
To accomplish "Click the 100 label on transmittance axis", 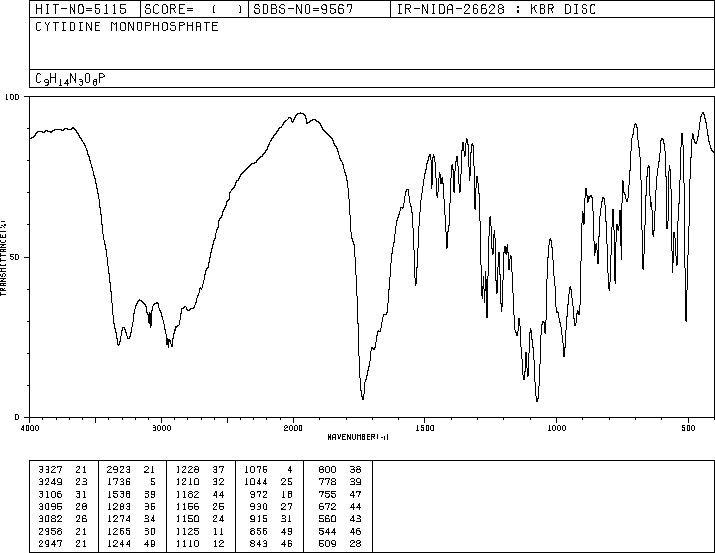I will 12,97.
